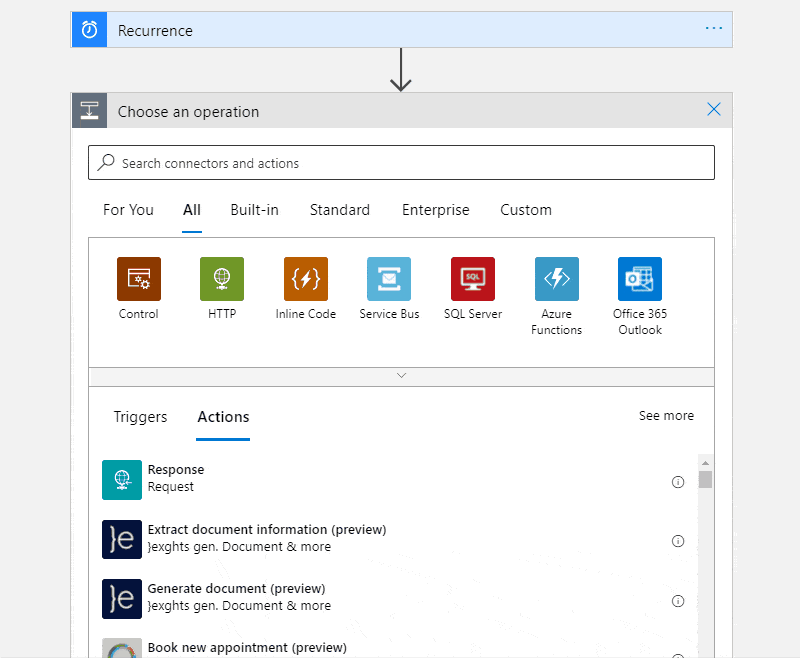The height and width of the screenshot is (658, 800).
Task: Focus the Search connectors and actions field
Action: [x=401, y=163]
